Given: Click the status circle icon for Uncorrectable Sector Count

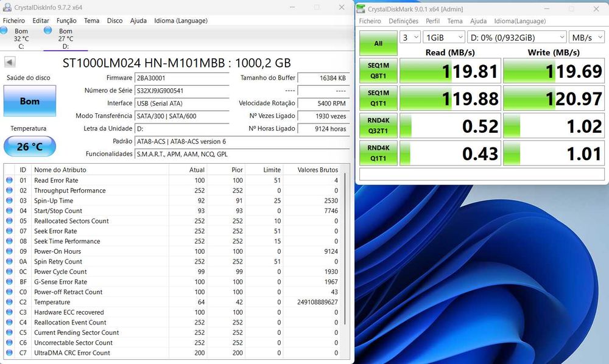Looking at the screenshot, I should coord(9,342).
